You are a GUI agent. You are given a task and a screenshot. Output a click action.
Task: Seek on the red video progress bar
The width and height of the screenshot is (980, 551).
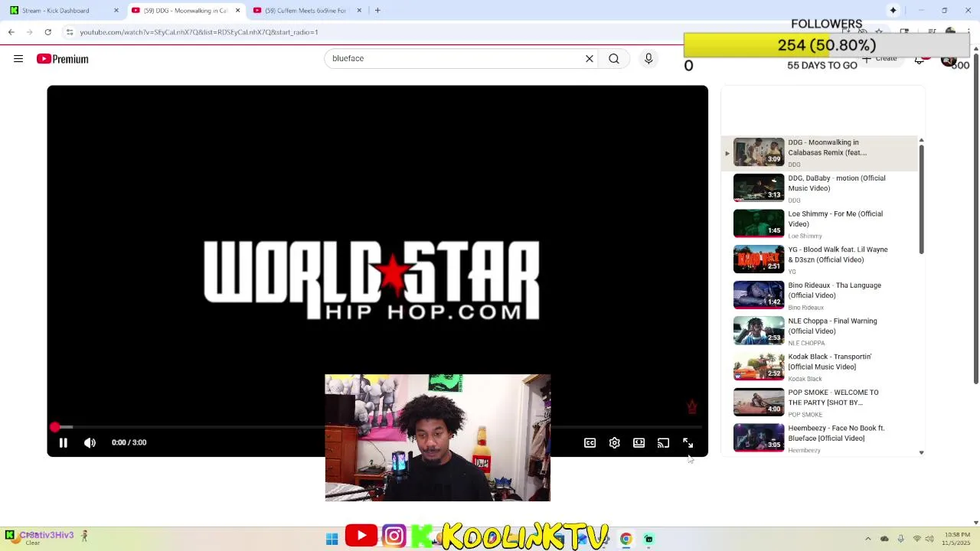(x=377, y=427)
